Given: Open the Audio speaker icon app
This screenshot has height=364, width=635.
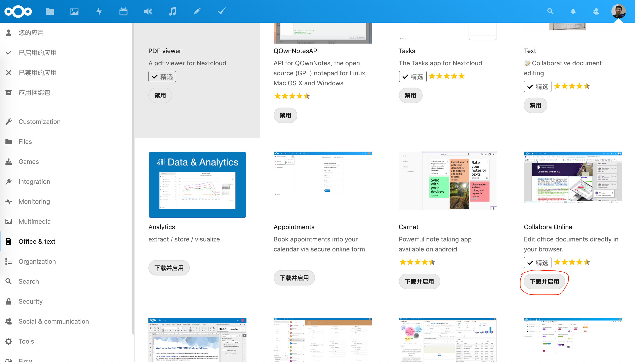Looking at the screenshot, I should 148,11.
